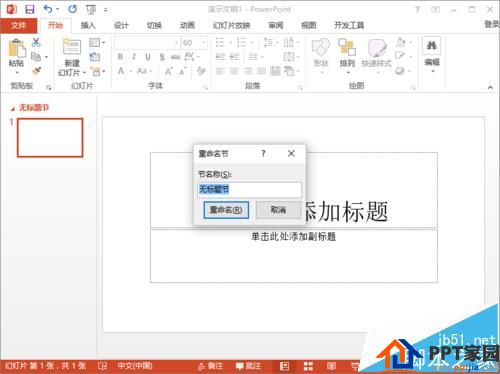Click Decrease List Level indent icon
This screenshot has width=500, height=374.
click(220, 57)
